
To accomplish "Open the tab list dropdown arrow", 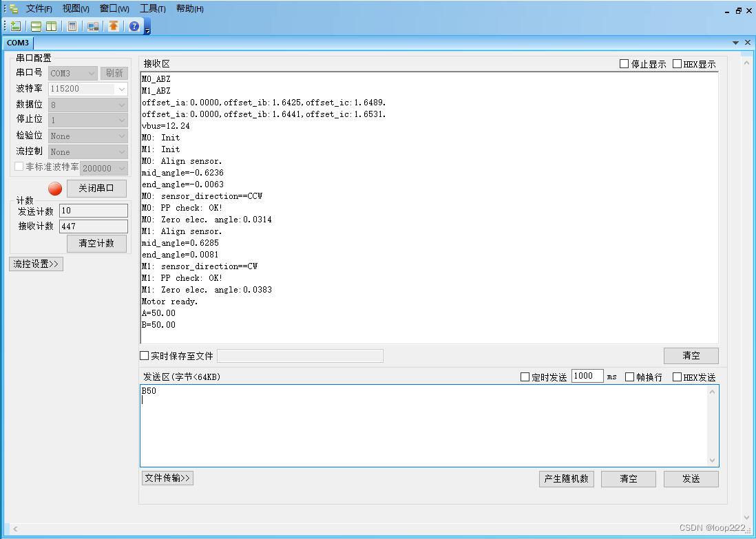I will point(735,43).
